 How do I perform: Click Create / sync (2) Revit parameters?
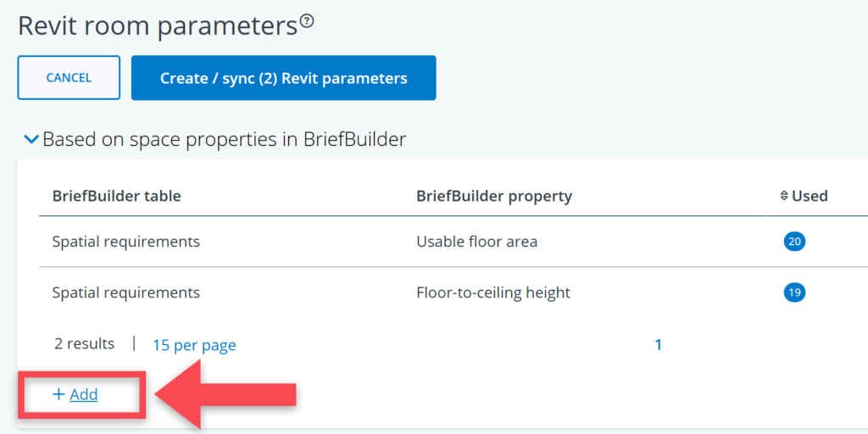pos(283,78)
